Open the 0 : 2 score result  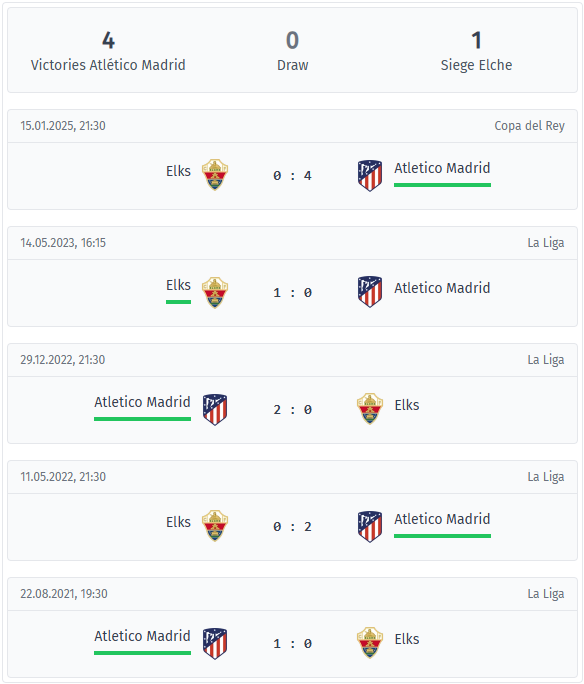[292, 527]
